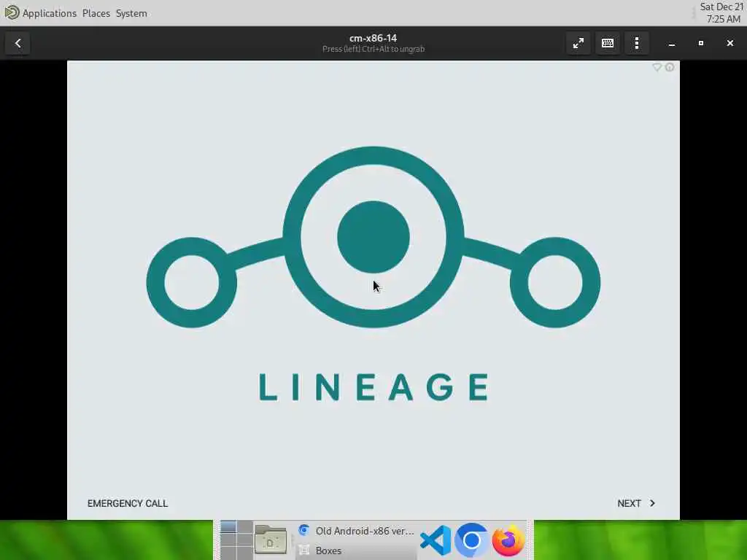The image size is (747, 560).
Task: Switch to Boxes taskbar entry
Action: click(356, 551)
